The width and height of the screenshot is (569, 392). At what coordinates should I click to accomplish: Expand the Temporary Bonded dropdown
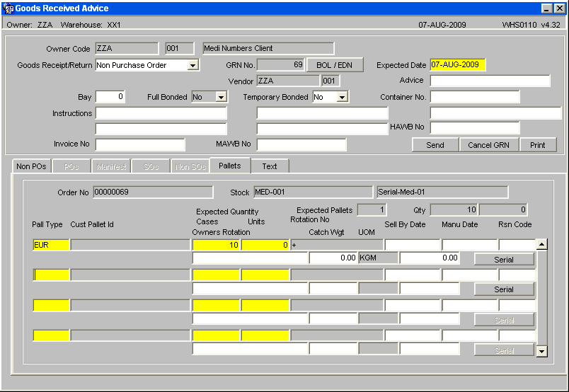[x=342, y=97]
